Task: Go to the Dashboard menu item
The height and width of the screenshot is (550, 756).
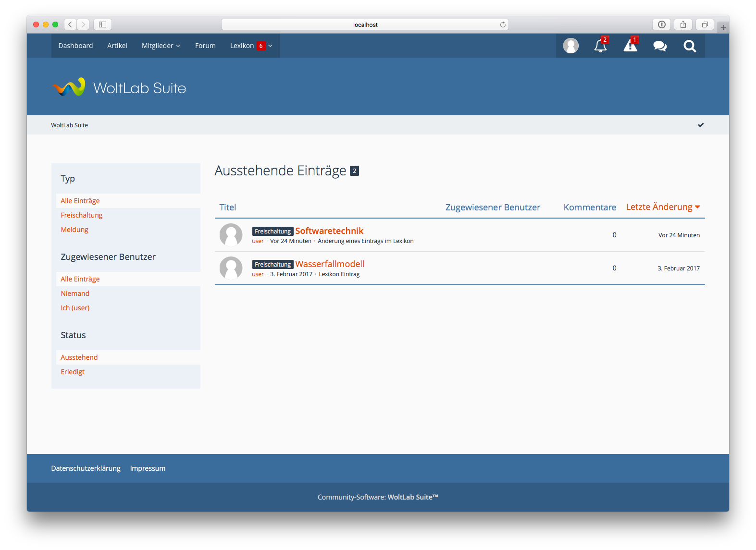Action: [x=75, y=46]
